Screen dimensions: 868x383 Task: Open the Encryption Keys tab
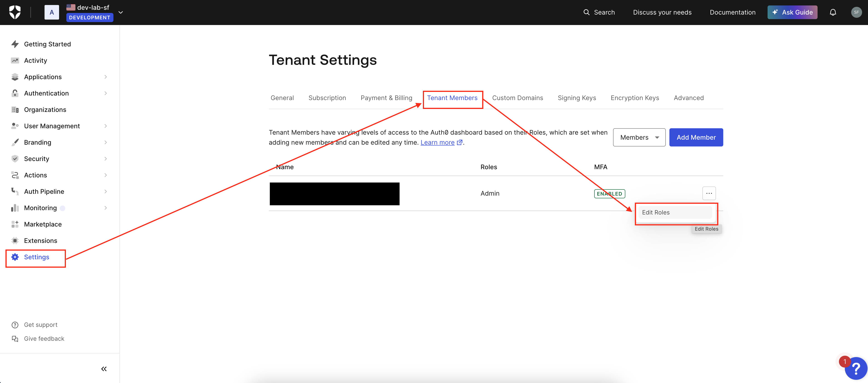coord(635,98)
